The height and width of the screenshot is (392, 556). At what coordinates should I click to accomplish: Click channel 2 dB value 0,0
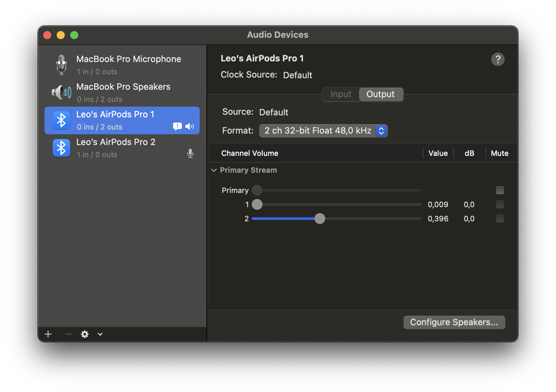tap(469, 219)
